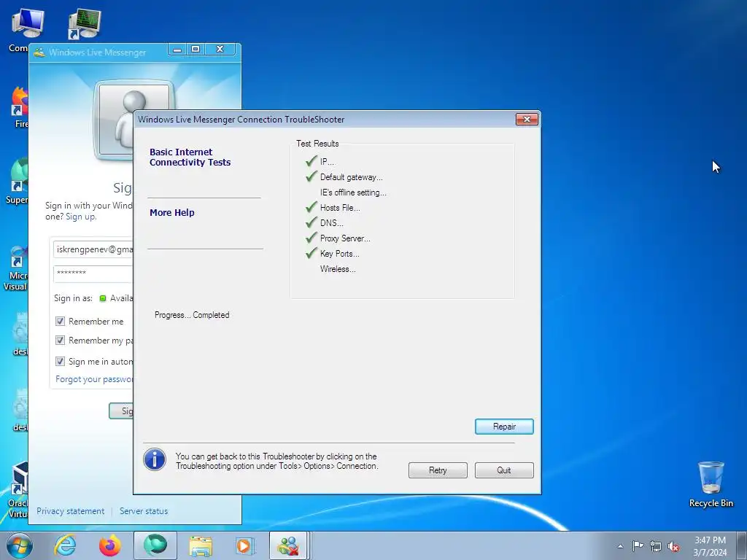Open Basic Internet Connectivity Tests

click(190, 157)
